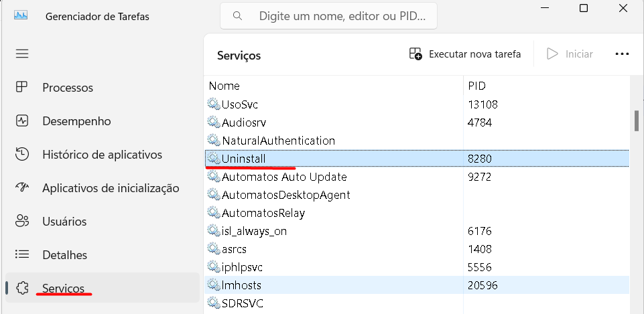
Task: Click the Serviços gear puzzle icon
Action: pos(22,288)
